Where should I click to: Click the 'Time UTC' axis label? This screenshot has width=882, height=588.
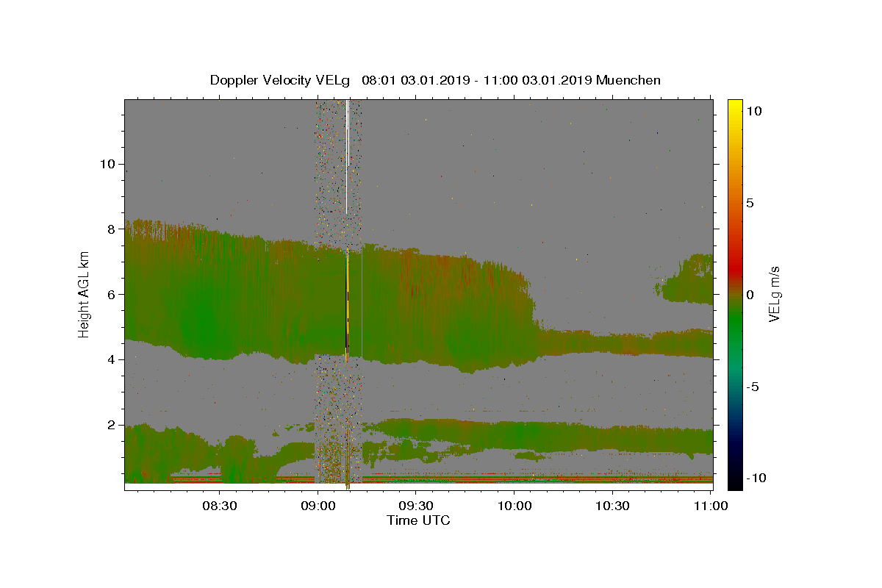pos(418,520)
